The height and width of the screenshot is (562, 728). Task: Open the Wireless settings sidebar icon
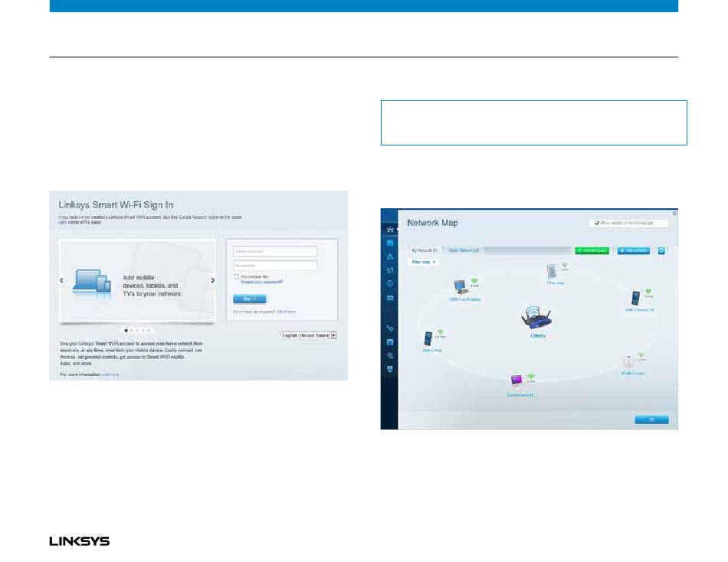coord(390,355)
